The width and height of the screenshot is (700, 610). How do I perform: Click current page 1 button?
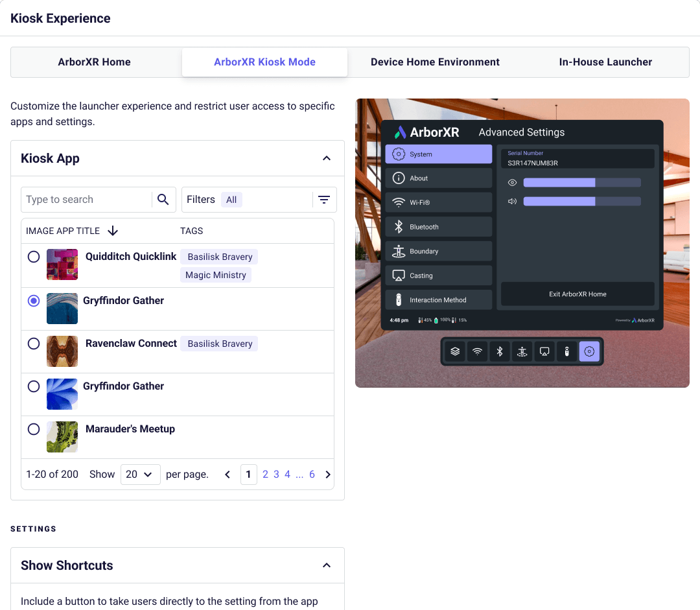(249, 475)
